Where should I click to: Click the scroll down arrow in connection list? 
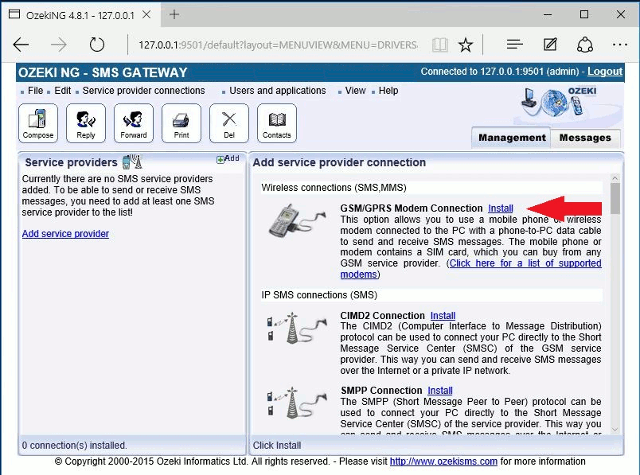coord(615,429)
